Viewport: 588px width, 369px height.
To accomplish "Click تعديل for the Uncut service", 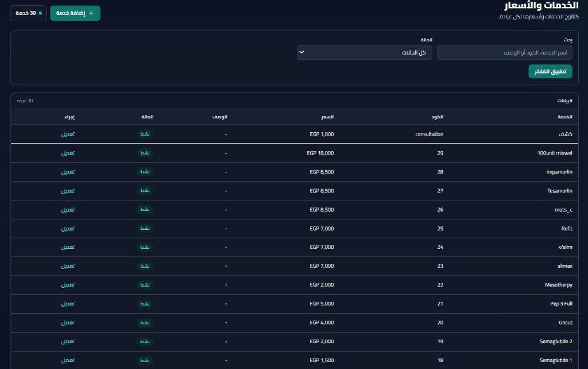I will pyautogui.click(x=68, y=322).
